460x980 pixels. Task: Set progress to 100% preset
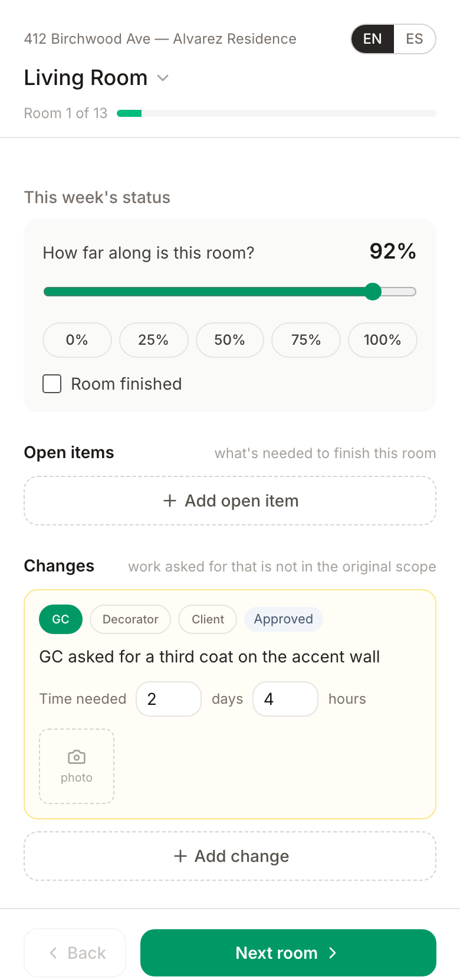click(x=383, y=340)
